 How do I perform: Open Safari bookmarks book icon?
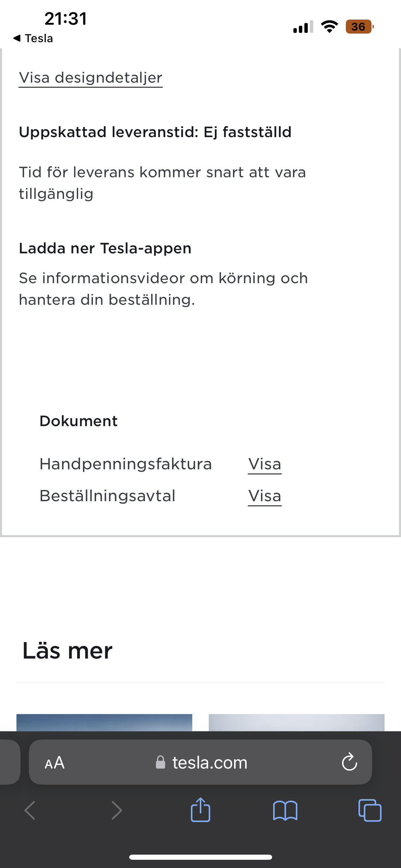click(285, 811)
